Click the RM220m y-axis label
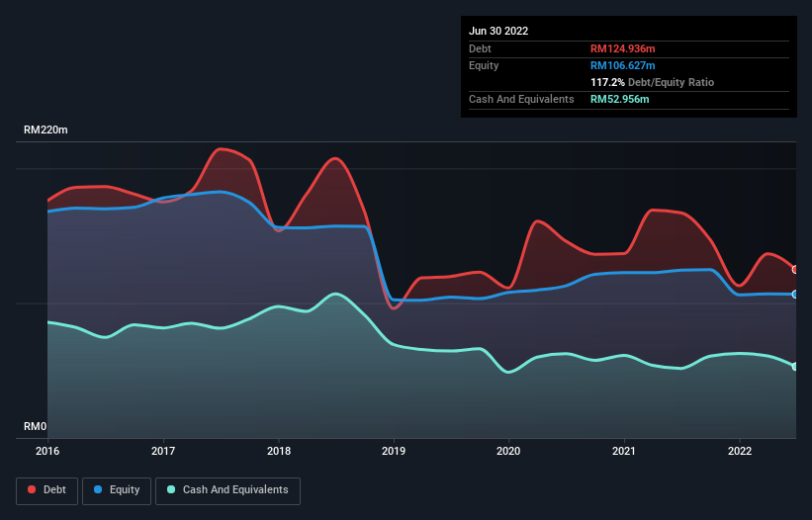The height and width of the screenshot is (520, 812). click(x=45, y=130)
